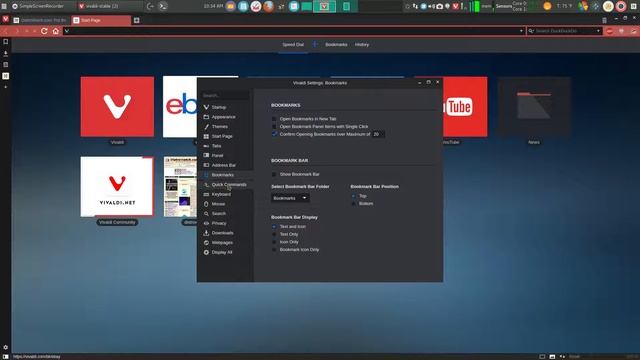640x360 pixels.
Task: Add a new Speed Dial group
Action: [x=315, y=44]
